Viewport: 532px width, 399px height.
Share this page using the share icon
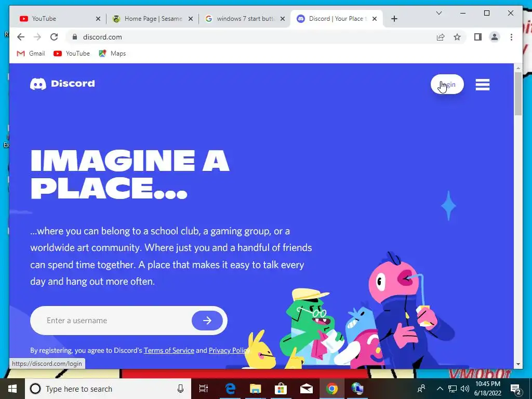click(x=441, y=37)
